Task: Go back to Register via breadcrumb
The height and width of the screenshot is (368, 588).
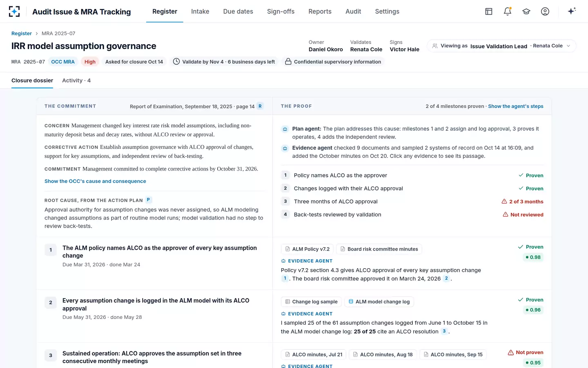Action: tap(22, 34)
